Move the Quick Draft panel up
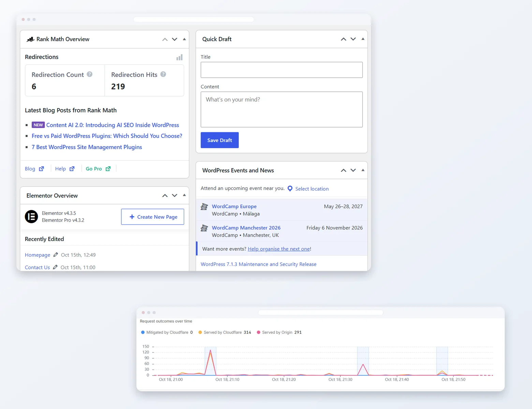The height and width of the screenshot is (409, 532). click(344, 39)
